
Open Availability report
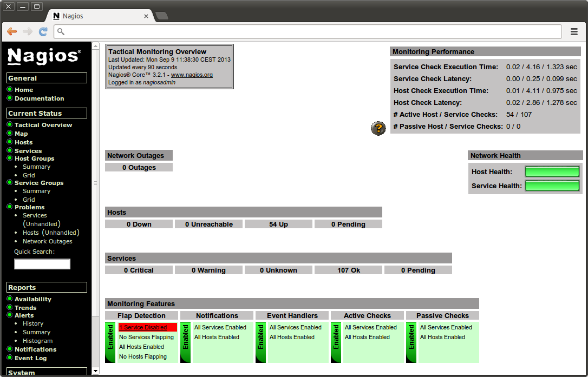(33, 300)
